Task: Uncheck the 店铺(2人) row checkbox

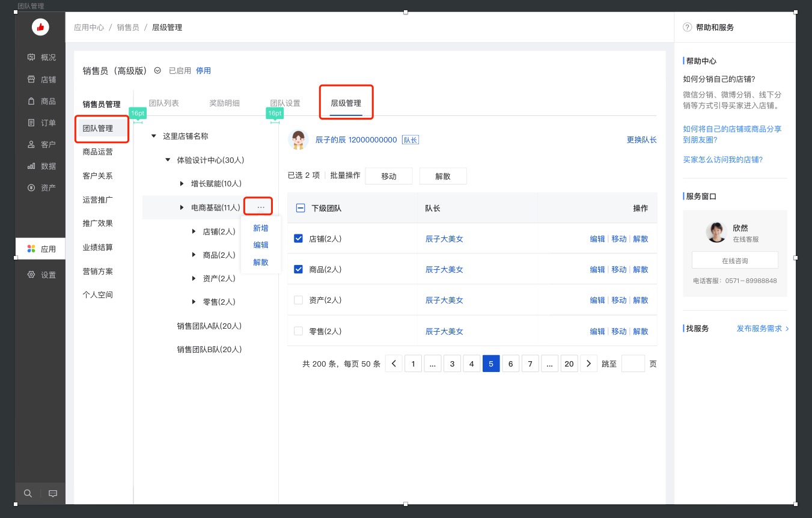Action: click(298, 239)
